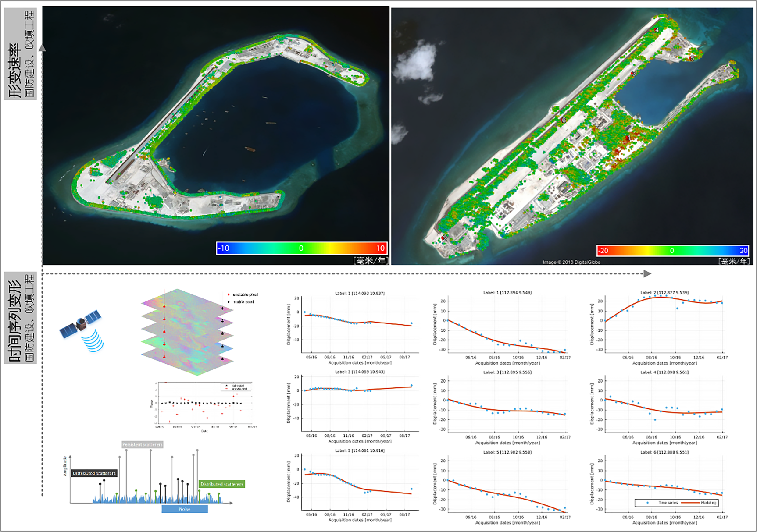Select the gray Persistent scatterers label
Image resolution: width=757 pixels, height=532 pixels.
(x=142, y=444)
